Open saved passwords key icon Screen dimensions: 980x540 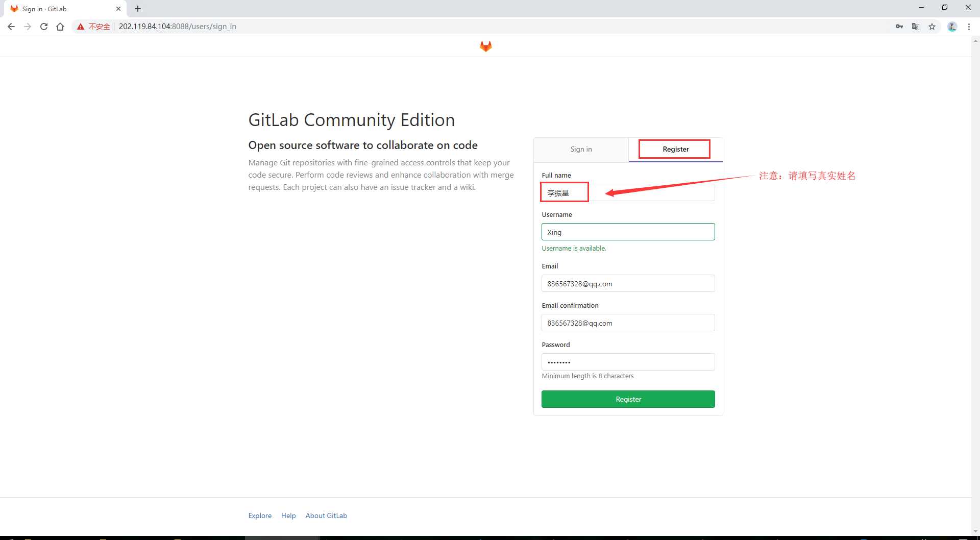(x=899, y=27)
